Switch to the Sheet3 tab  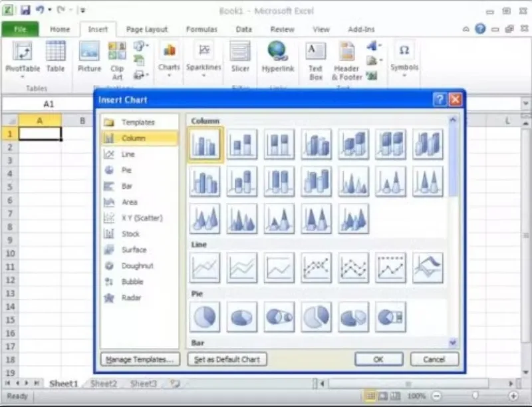click(144, 384)
